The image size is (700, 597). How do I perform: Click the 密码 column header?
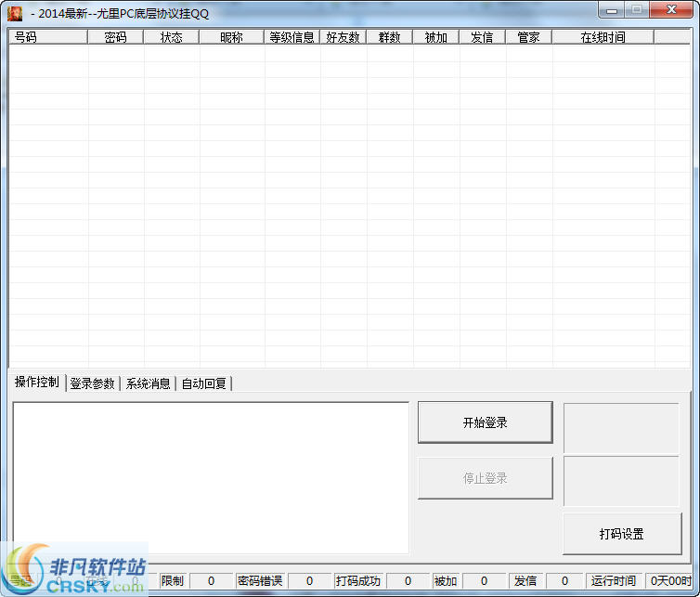click(116, 37)
